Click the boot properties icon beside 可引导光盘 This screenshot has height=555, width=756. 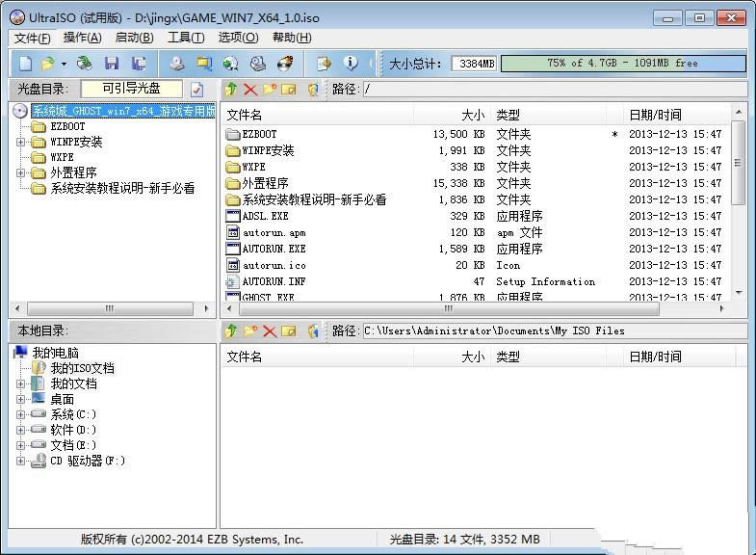(x=196, y=90)
